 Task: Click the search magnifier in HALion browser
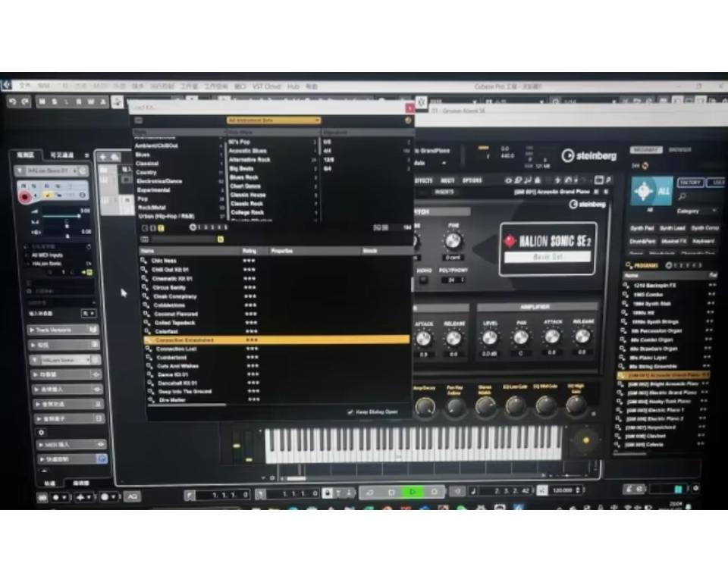point(682,197)
